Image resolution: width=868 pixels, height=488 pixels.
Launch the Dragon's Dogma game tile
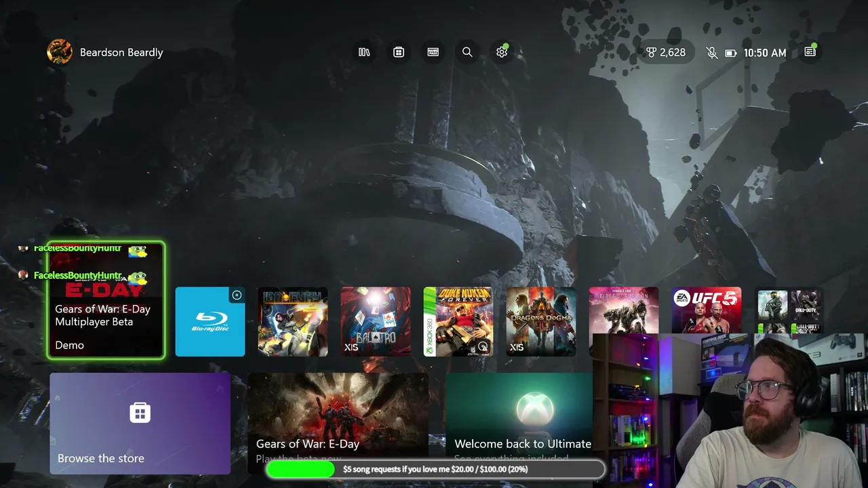coord(541,321)
